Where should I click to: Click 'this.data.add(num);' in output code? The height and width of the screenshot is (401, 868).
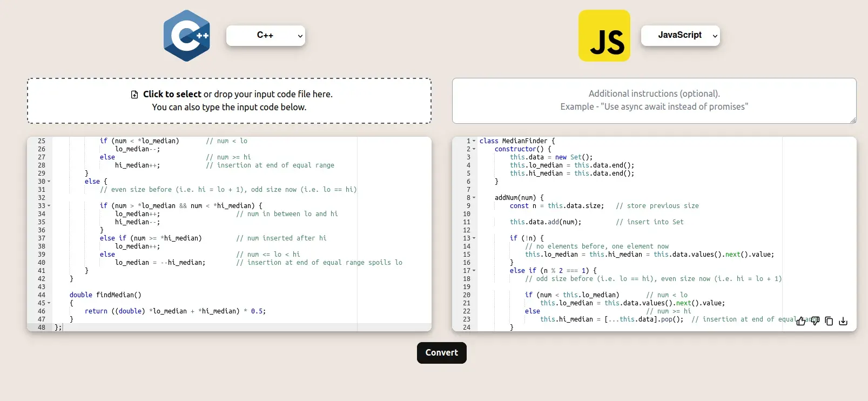pyautogui.click(x=546, y=222)
